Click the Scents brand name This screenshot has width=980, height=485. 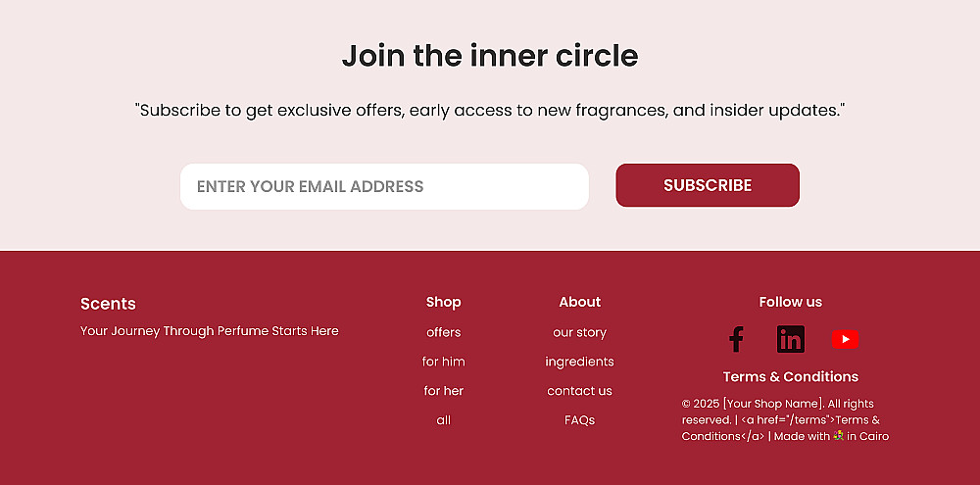pos(108,304)
